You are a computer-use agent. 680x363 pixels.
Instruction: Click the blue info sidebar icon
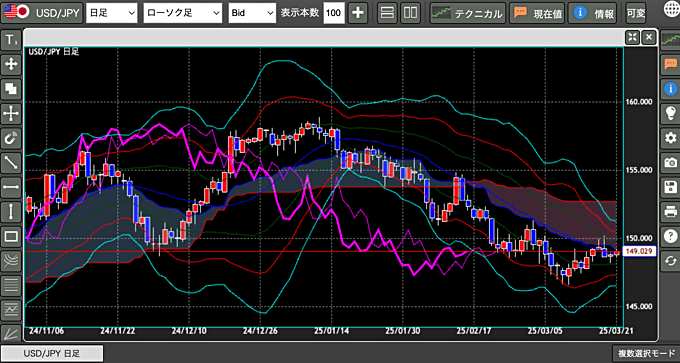coord(670,89)
